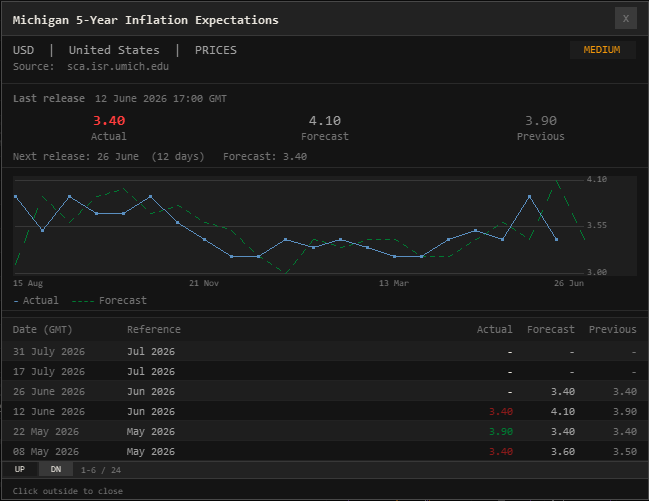
Task: Click the green 3.90 actual for 22 May
Action: pyautogui.click(x=501, y=431)
